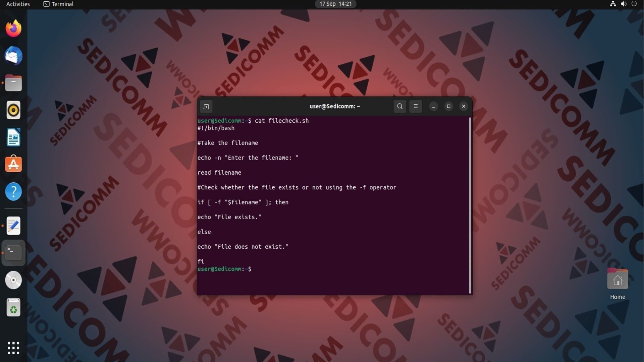This screenshot has width=644, height=362.
Task: Click Activities in the top bar
Action: [18, 4]
